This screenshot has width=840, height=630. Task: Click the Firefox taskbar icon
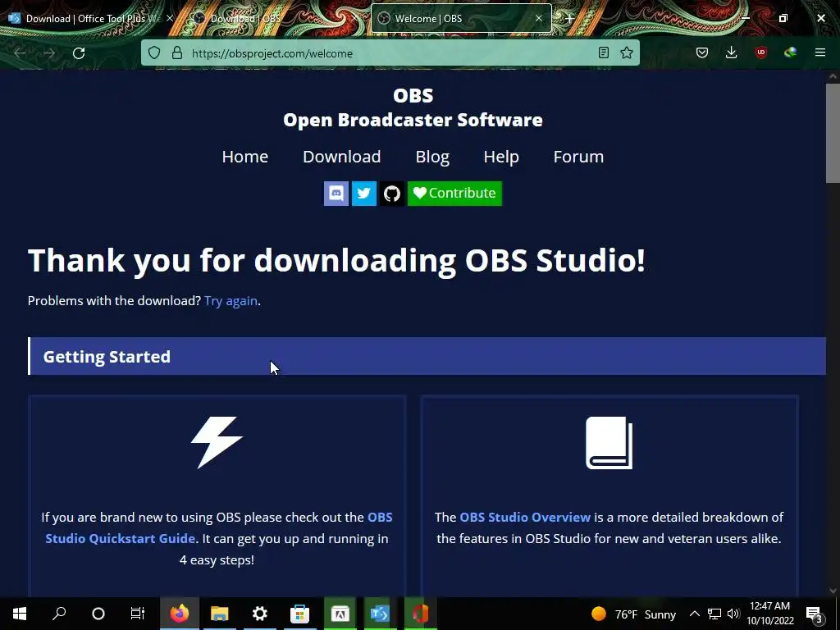pos(180,614)
